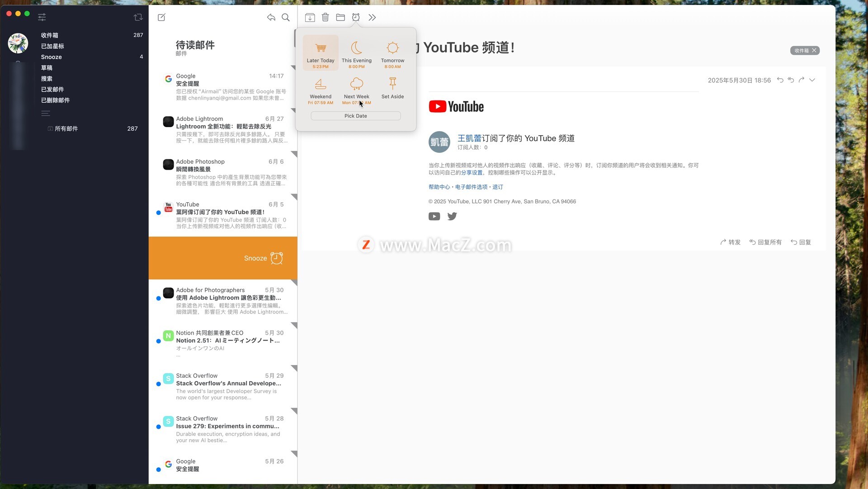
Task: Click the 回复所有 reply all button
Action: (x=765, y=242)
